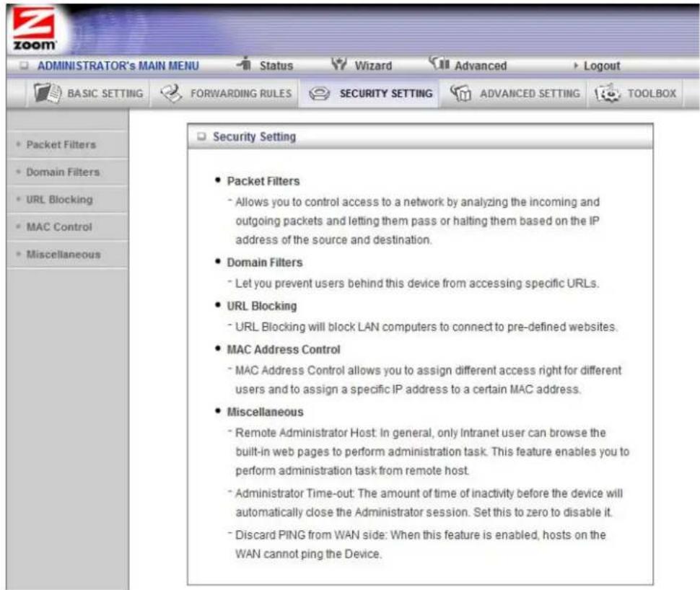
Task: Click the Basic Setting folder icon
Action: point(48,93)
